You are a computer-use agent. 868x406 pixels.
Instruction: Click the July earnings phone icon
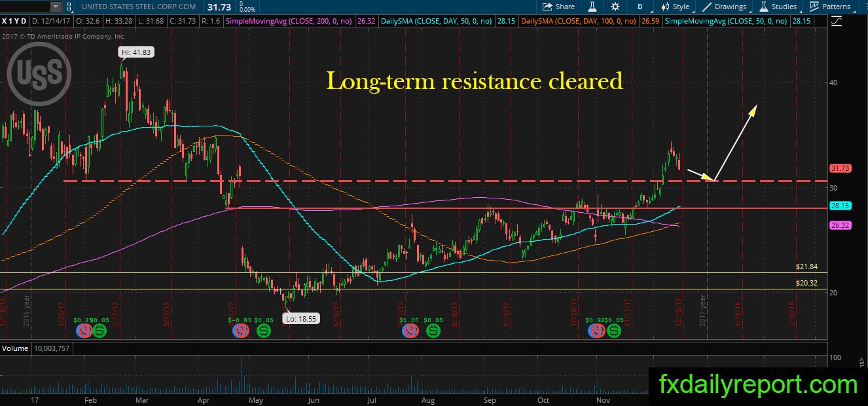410,330
